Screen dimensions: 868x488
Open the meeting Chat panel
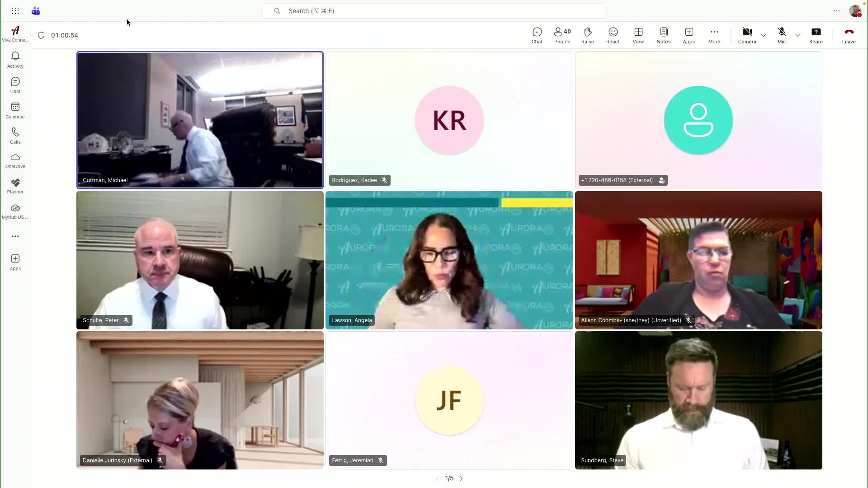tap(537, 35)
